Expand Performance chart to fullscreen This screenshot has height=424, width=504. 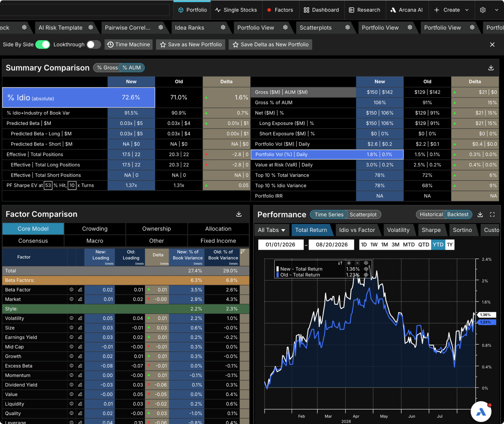pos(492,214)
